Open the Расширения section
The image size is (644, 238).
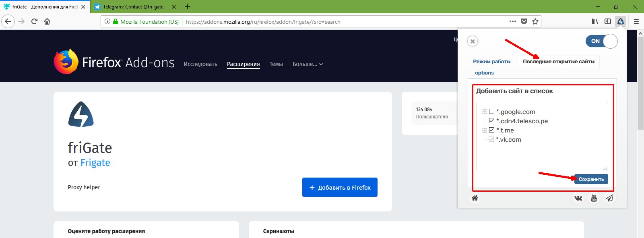pyautogui.click(x=244, y=64)
